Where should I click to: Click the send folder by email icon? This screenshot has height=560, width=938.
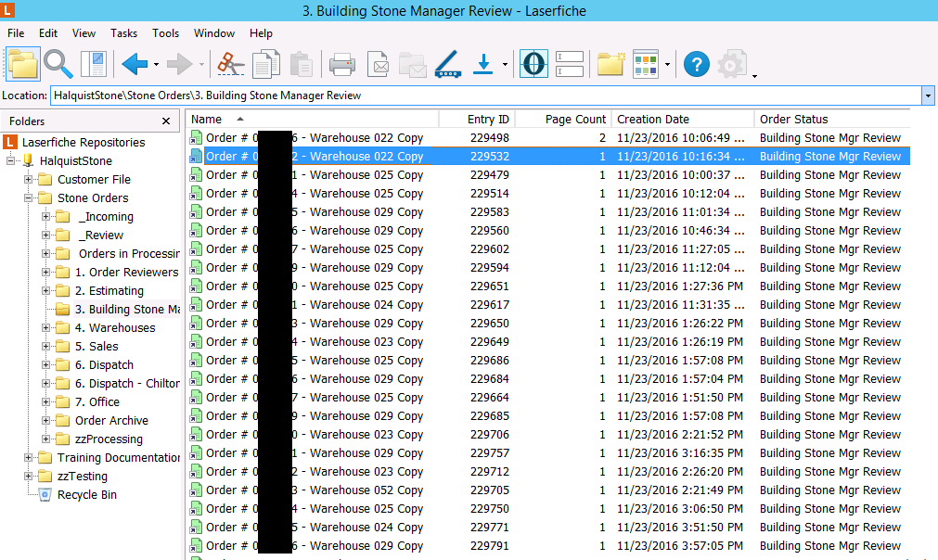tap(412, 65)
